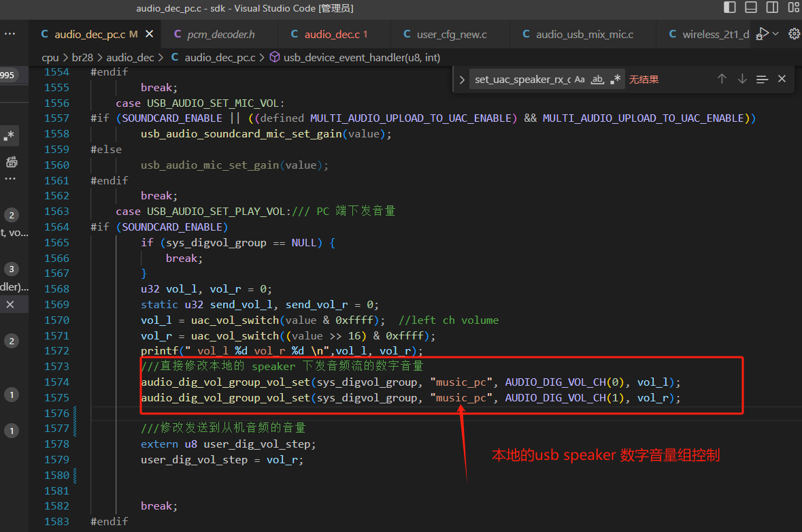The width and height of the screenshot is (802, 532).
Task: Click the text "user_dig_vol_step = vol_r;"
Action: coord(222,460)
